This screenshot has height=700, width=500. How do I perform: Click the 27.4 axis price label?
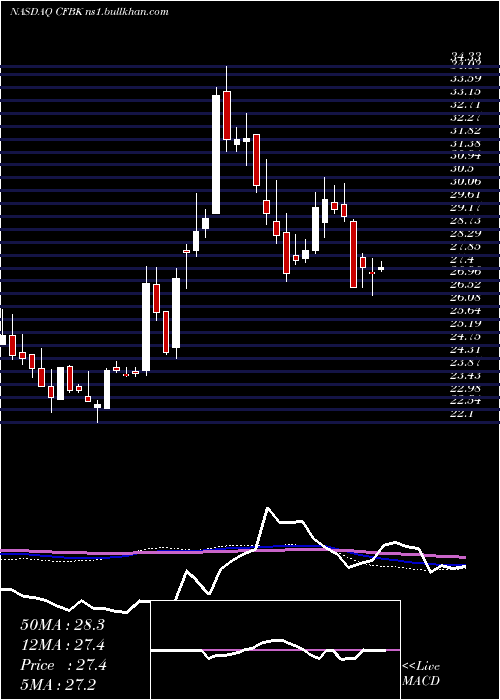462,259
